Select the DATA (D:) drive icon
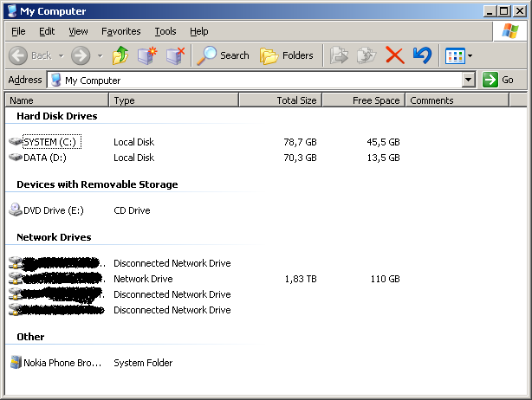532x400 pixels. pos(16,157)
